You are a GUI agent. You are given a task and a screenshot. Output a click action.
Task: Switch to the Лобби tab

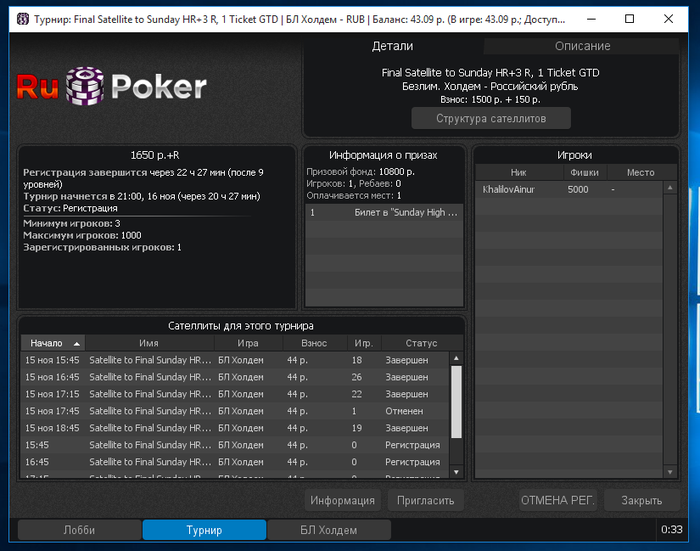pyautogui.click(x=79, y=530)
